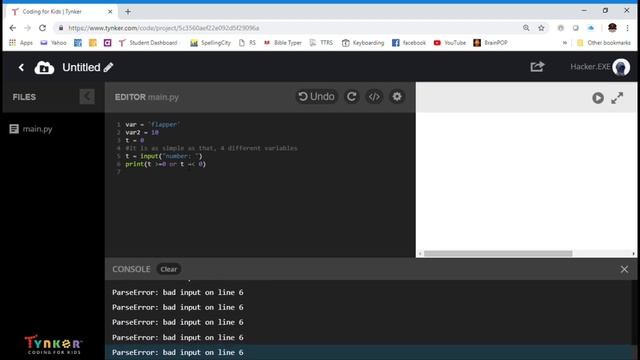640x360 pixels.
Task: Close the Coding for Kids tab
Action: click(x=110, y=12)
